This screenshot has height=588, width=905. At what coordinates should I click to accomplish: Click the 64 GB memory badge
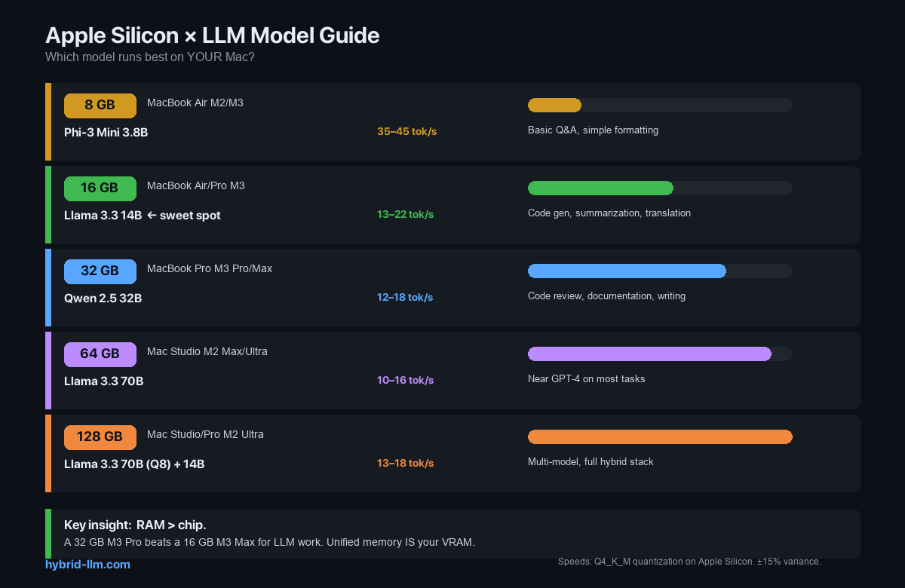100,354
